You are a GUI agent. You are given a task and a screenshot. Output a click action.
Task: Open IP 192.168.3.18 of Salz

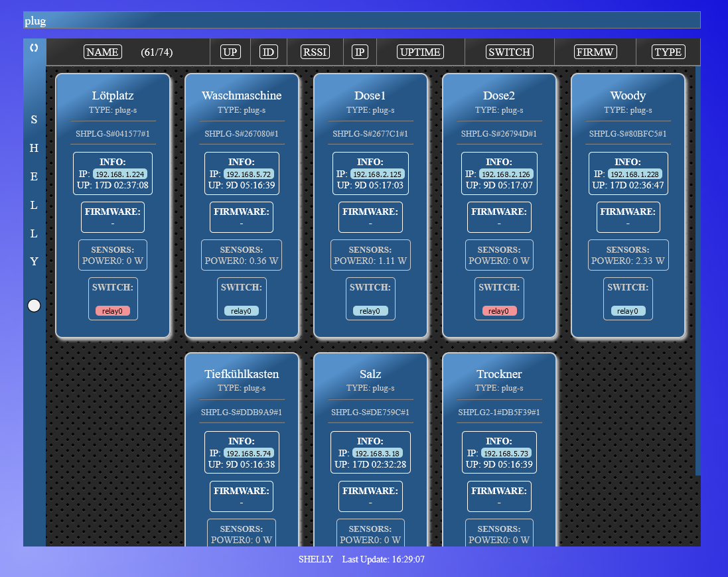click(x=377, y=453)
